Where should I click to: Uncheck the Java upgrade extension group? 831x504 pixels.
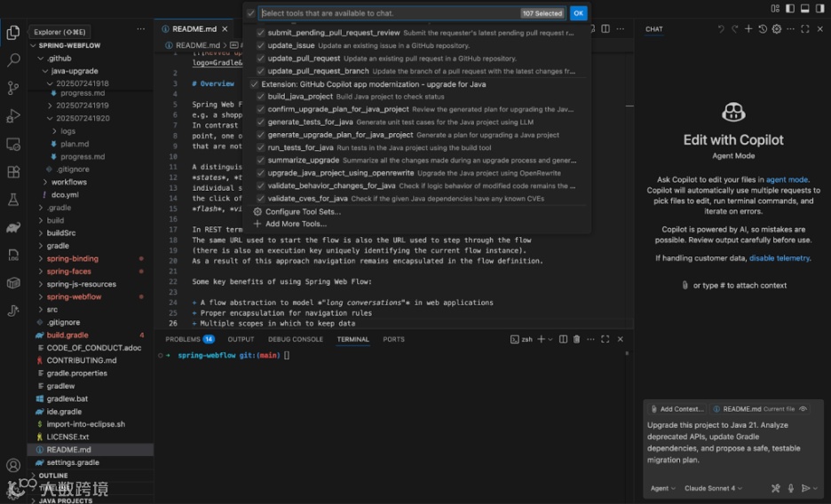[x=255, y=84]
